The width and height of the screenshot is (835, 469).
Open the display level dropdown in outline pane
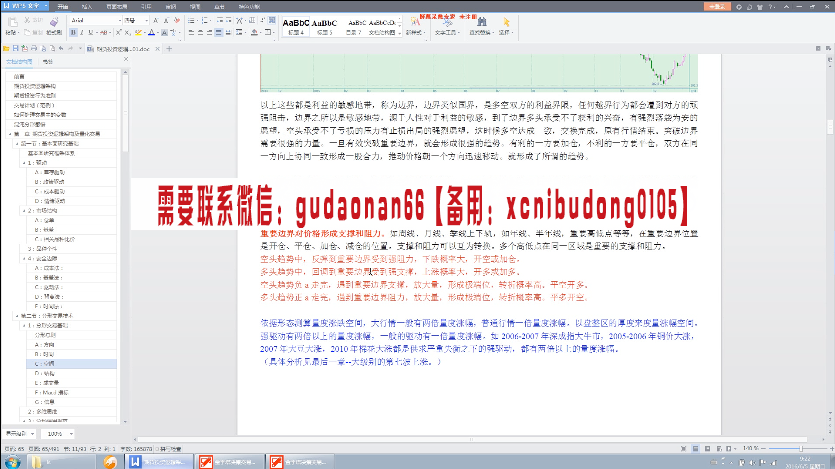click(32, 434)
